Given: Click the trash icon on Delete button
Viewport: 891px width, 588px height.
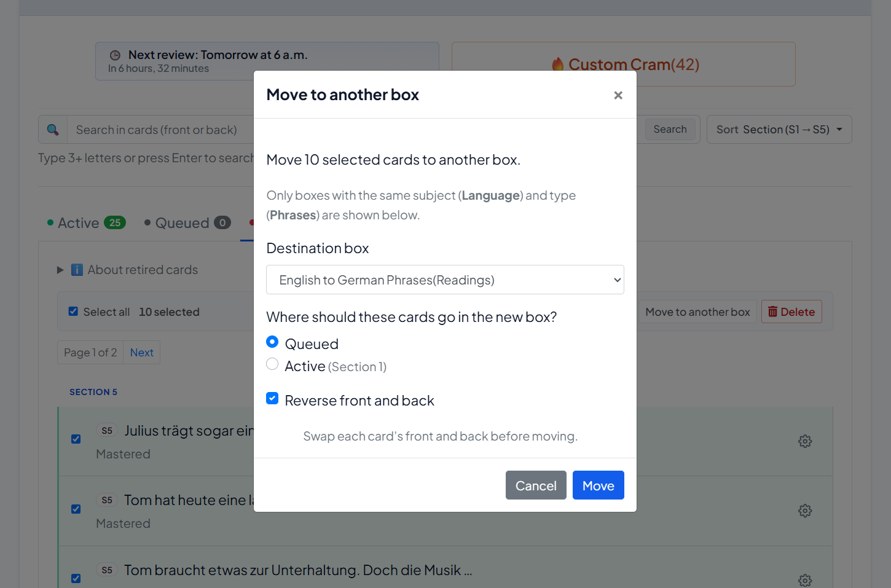Looking at the screenshot, I should coord(773,312).
